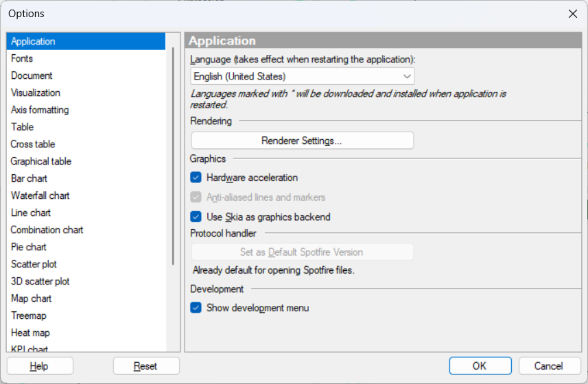588x384 pixels.
Task: Reset options with the Reset button
Action: point(145,366)
